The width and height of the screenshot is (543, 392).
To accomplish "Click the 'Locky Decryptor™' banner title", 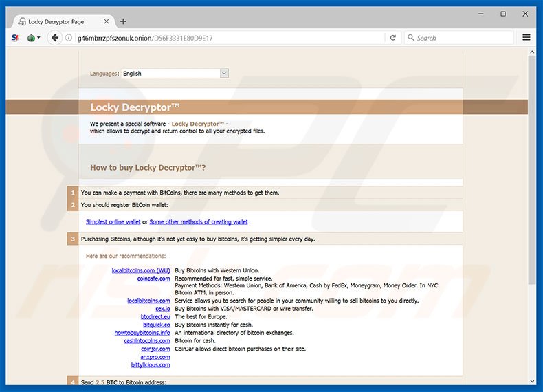I will [135, 107].
